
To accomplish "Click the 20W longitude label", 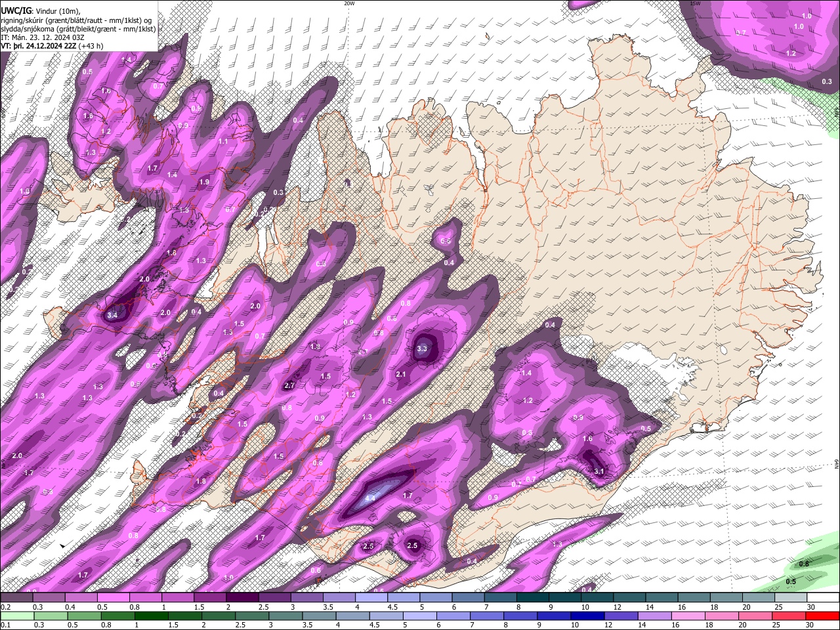I will (x=349, y=3).
